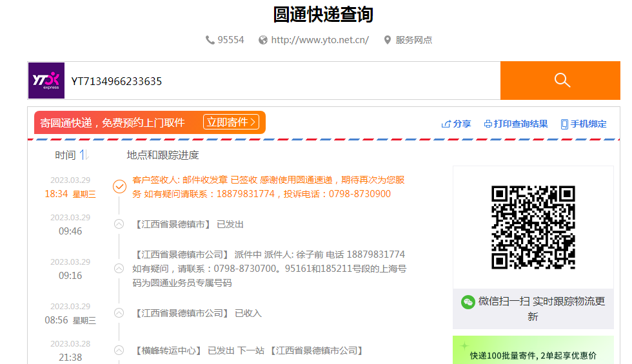
Task: Click the 08:56 星期三 timestamp
Action: [x=70, y=320]
